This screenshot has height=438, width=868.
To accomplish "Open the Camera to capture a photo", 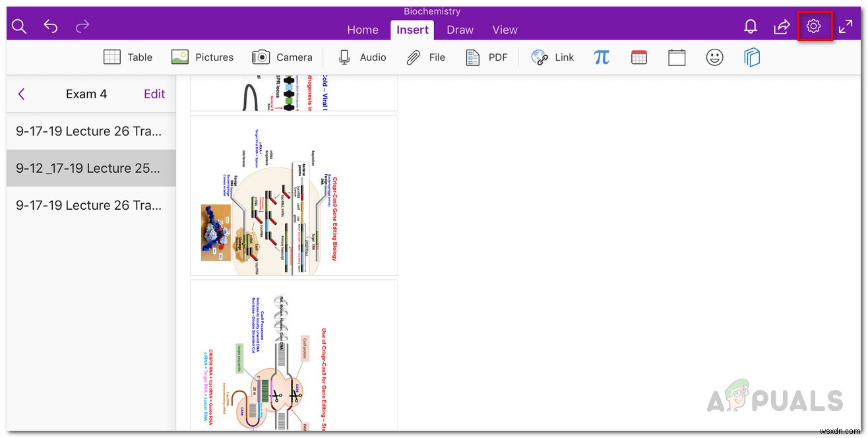I will tap(282, 57).
